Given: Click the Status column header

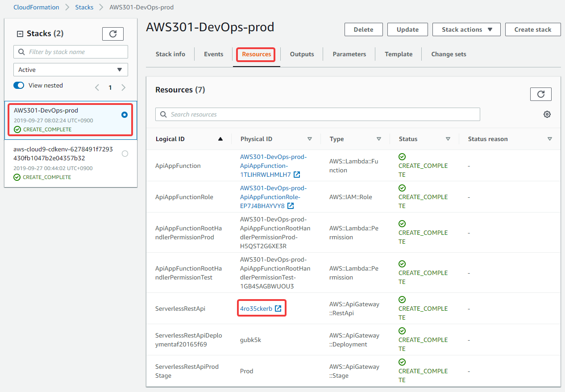Looking at the screenshot, I should coord(408,139).
